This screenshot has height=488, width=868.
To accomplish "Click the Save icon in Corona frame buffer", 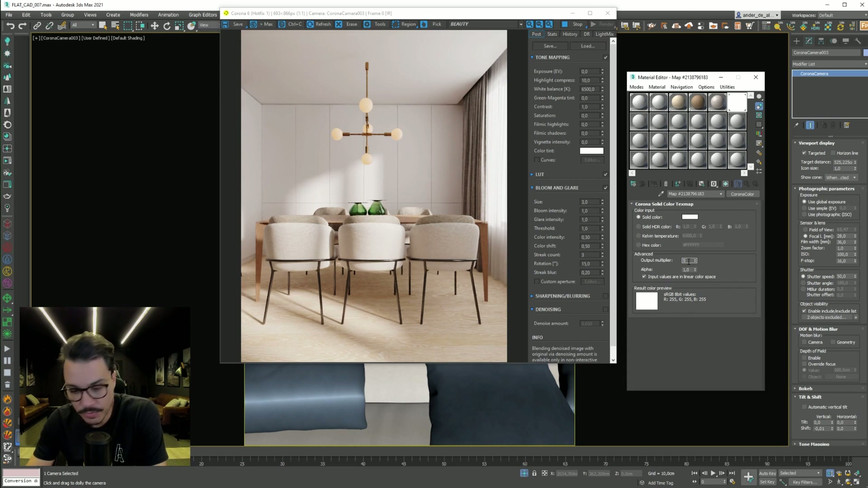I will (225, 24).
